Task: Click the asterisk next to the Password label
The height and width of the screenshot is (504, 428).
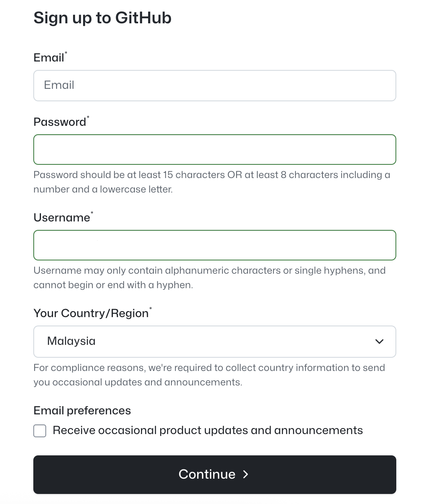Action: tap(88, 117)
